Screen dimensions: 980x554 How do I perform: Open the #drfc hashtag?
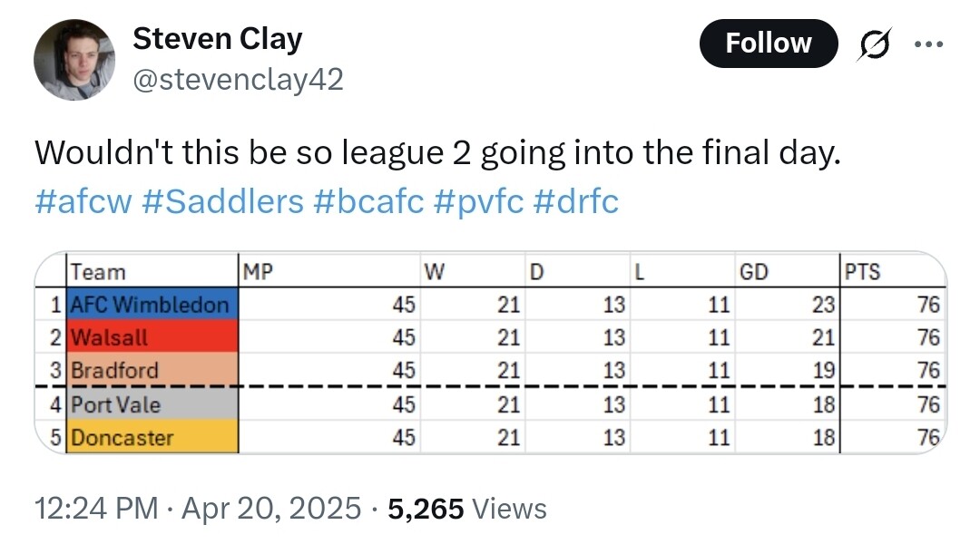tap(575, 201)
